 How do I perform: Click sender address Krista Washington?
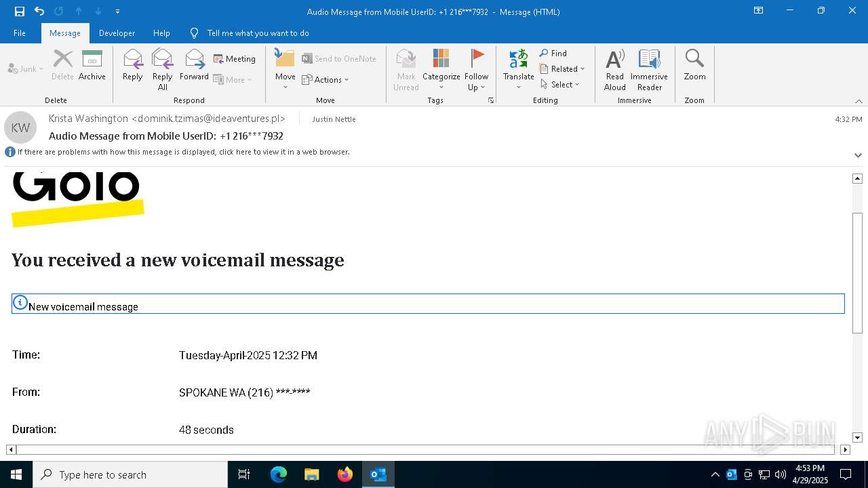click(x=167, y=119)
